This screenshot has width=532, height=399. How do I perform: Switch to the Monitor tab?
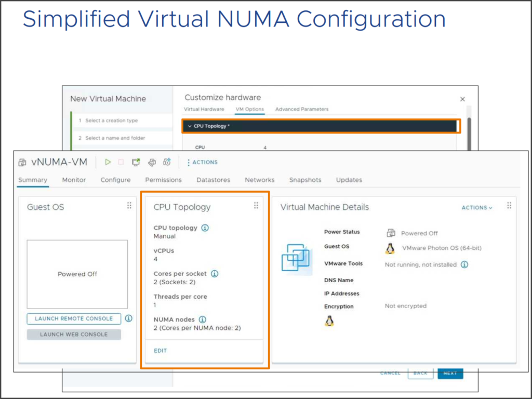74,180
